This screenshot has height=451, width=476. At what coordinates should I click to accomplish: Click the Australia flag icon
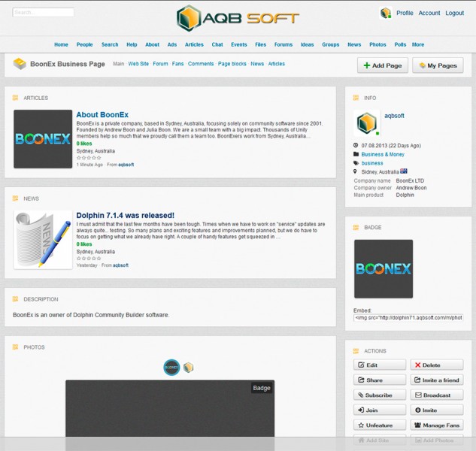tap(404, 171)
